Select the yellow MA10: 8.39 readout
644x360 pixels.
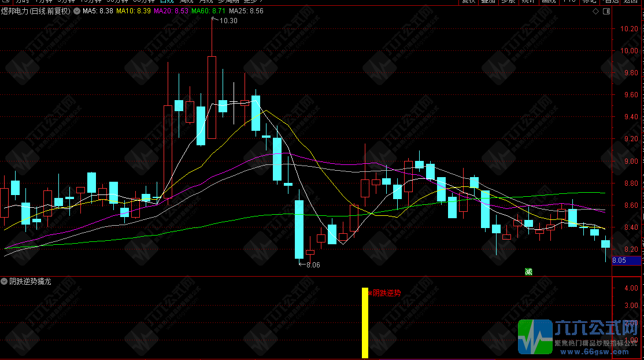pos(134,11)
